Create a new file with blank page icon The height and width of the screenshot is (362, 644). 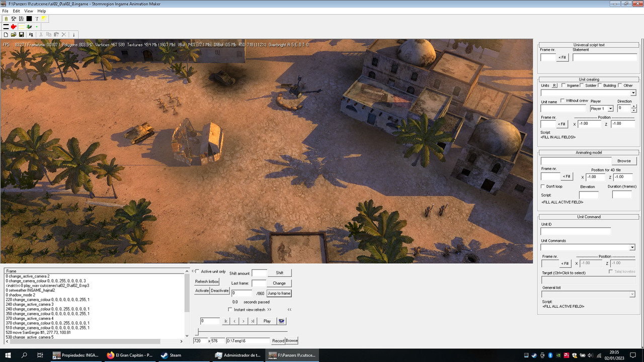[6, 35]
